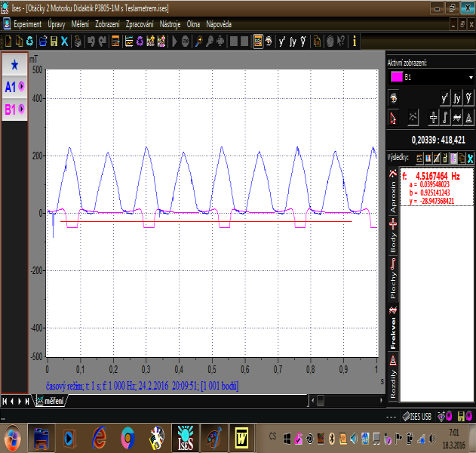The image size is (476, 453).
Task: Click the orange list icon in Výsledky bar
Action: click(x=419, y=158)
